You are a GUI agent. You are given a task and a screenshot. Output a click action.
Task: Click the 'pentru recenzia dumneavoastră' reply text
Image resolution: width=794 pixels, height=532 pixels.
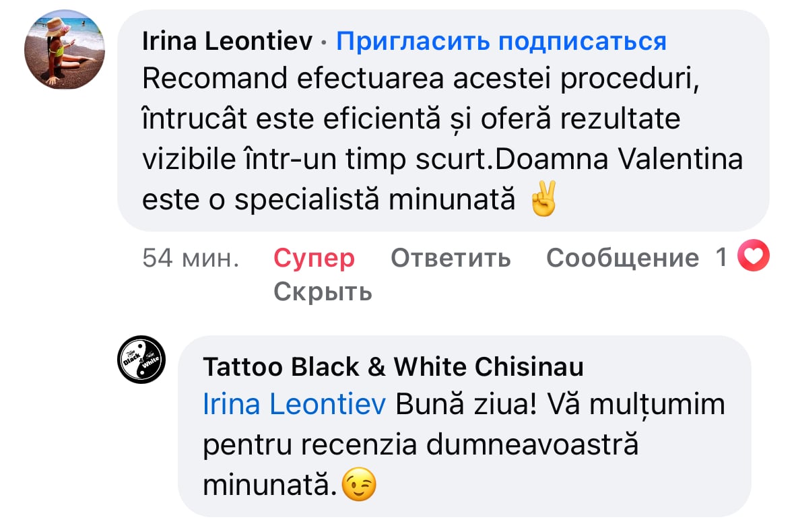point(421,445)
